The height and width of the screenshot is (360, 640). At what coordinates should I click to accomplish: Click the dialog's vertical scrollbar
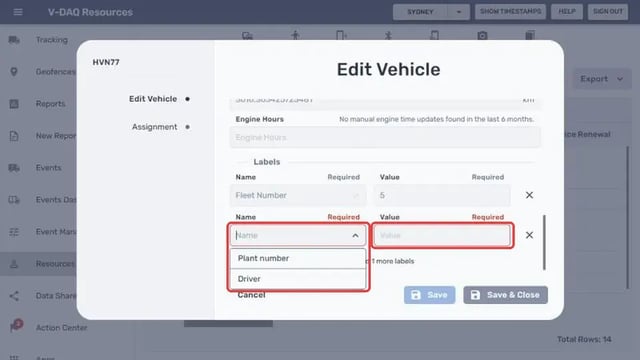pyautogui.click(x=544, y=242)
